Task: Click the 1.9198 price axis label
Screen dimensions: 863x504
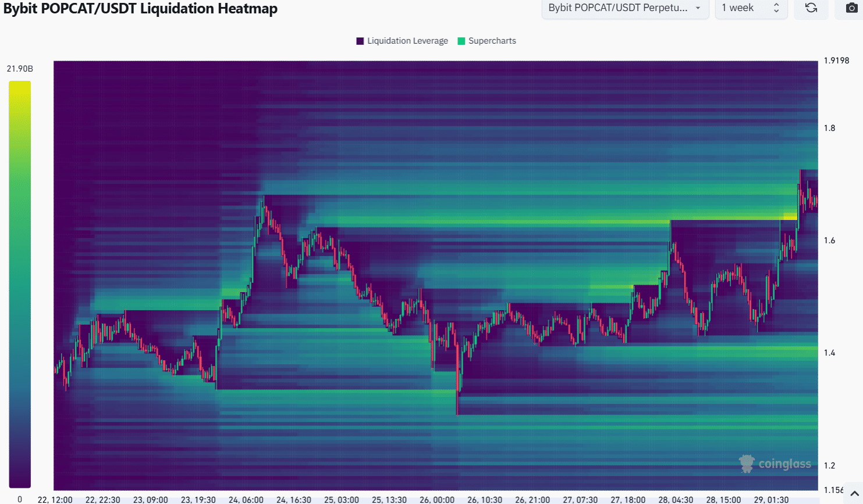Action: pyautogui.click(x=837, y=61)
